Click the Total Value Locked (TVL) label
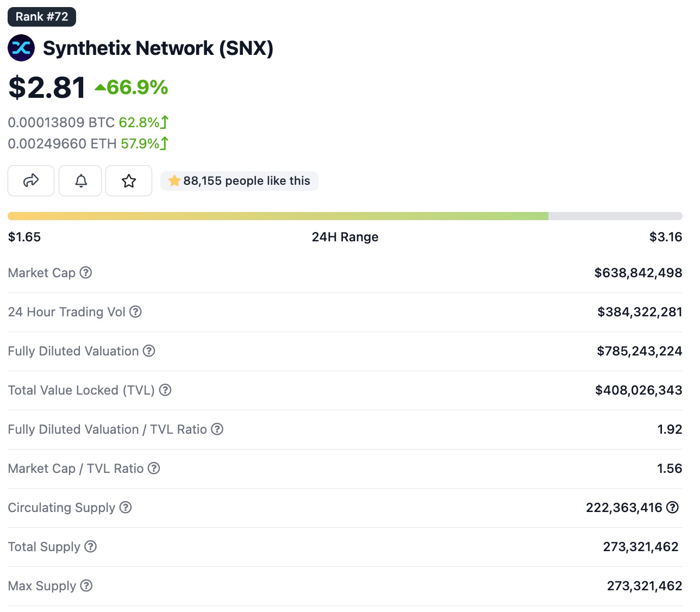The image size is (700, 612). coord(82,390)
